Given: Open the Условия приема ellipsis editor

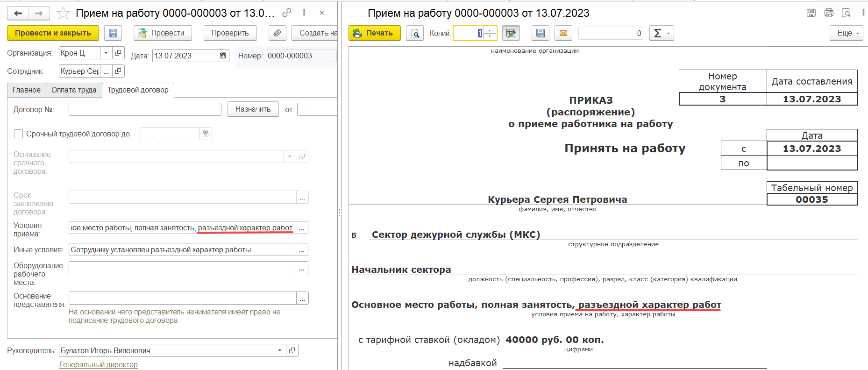Looking at the screenshot, I should pyautogui.click(x=302, y=228).
